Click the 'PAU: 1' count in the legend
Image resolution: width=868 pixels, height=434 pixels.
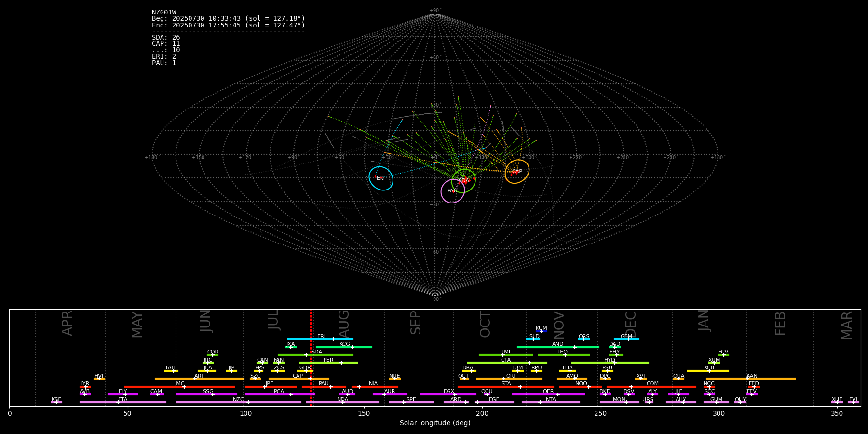coord(164,63)
